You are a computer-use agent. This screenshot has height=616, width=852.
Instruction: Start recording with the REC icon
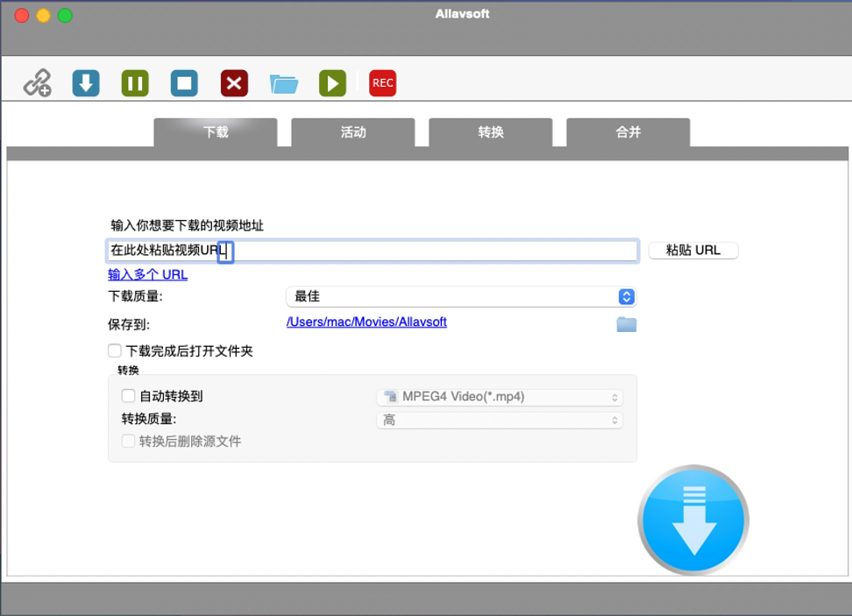click(x=382, y=83)
